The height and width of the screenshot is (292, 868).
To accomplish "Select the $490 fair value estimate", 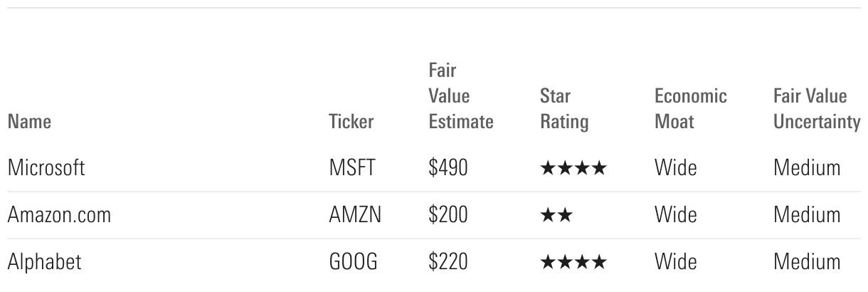I will click(x=448, y=168).
